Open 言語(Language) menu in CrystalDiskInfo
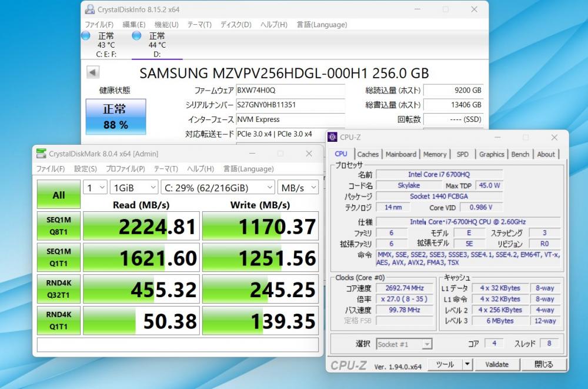Image resolution: width=588 pixels, height=389 pixels. click(x=322, y=24)
